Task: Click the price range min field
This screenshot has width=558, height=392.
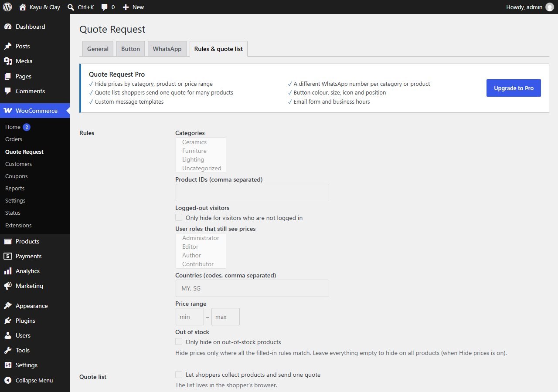Action: (190, 317)
